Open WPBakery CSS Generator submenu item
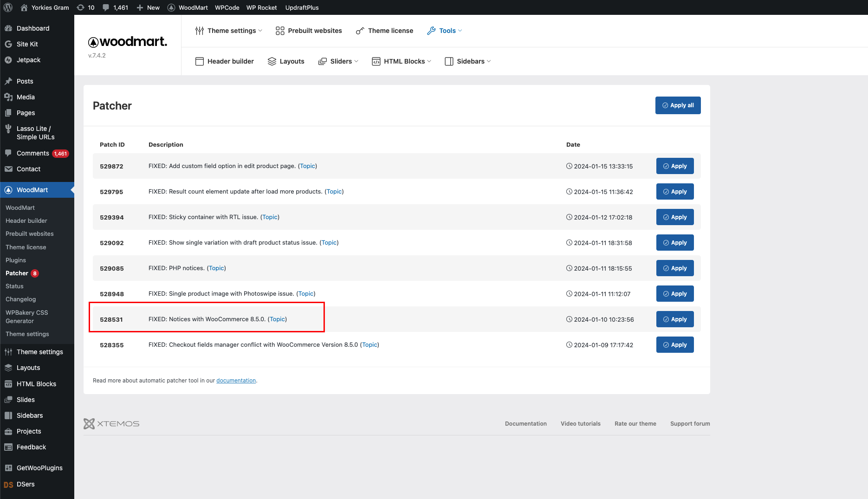868x499 pixels. click(x=27, y=317)
